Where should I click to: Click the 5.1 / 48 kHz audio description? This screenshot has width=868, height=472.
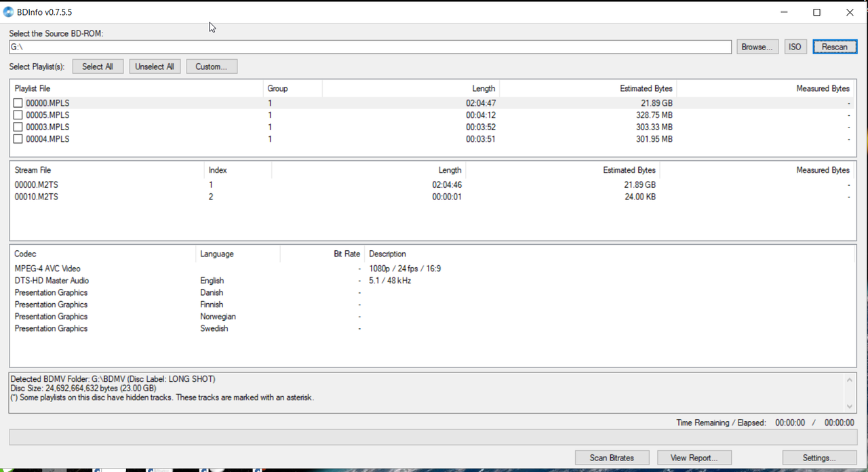[x=390, y=281]
